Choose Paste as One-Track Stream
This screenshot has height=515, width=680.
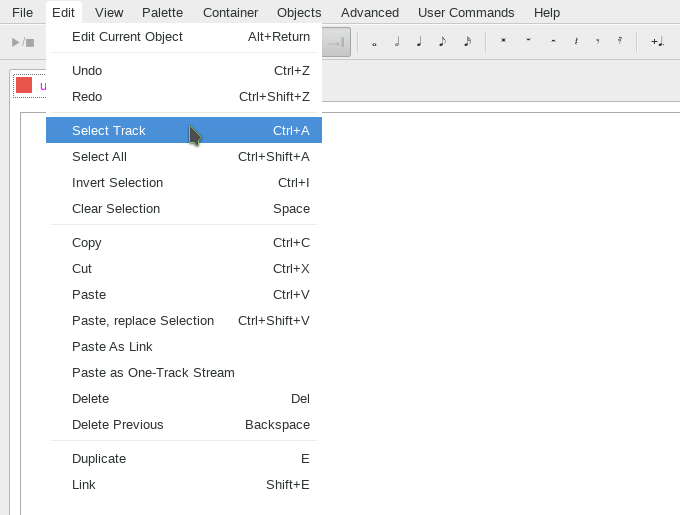click(184, 373)
